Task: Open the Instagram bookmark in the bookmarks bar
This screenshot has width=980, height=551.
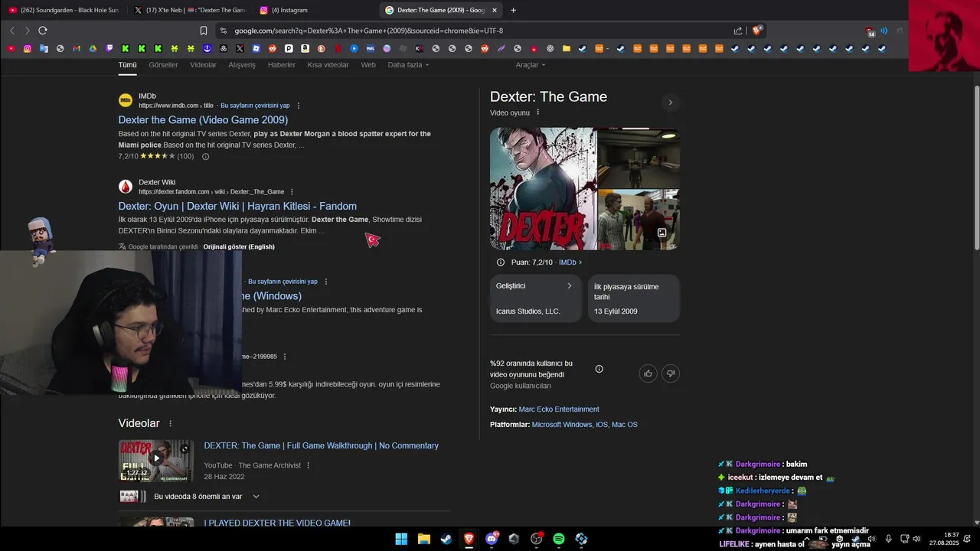Action: [28, 48]
